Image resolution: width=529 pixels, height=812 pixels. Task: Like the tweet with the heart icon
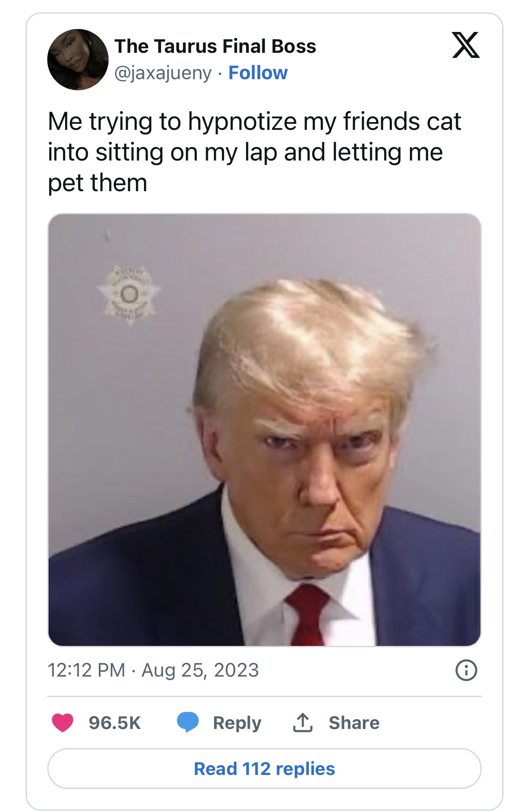63,723
